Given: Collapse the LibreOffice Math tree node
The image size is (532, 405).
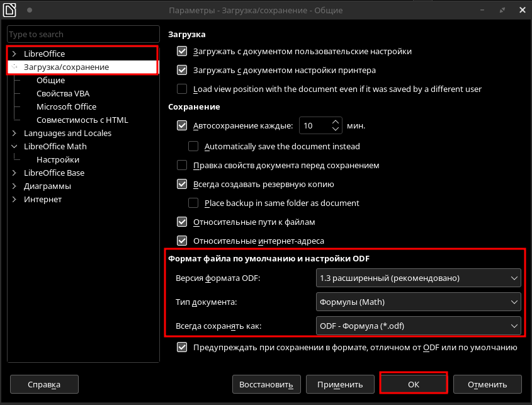Looking at the screenshot, I should 14,147.
